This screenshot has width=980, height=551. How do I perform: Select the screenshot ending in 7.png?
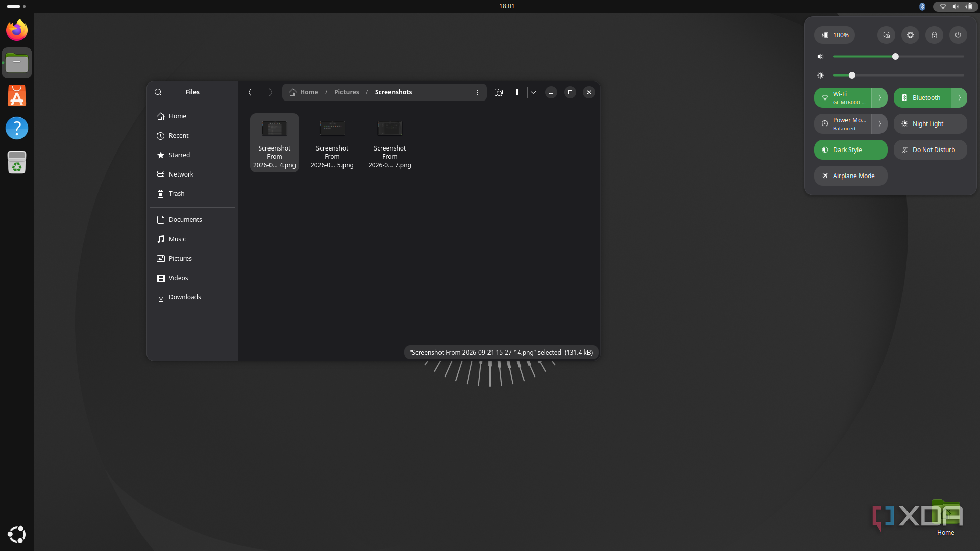pos(390,143)
